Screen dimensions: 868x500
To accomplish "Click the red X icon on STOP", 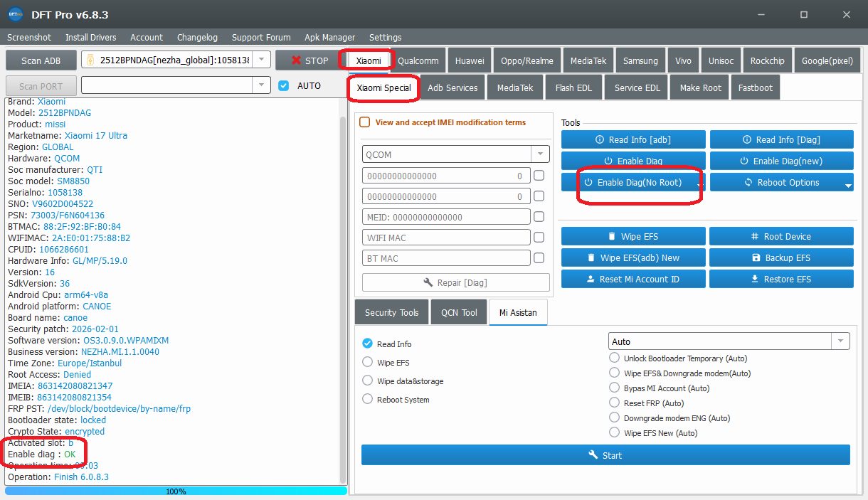I will tap(296, 60).
